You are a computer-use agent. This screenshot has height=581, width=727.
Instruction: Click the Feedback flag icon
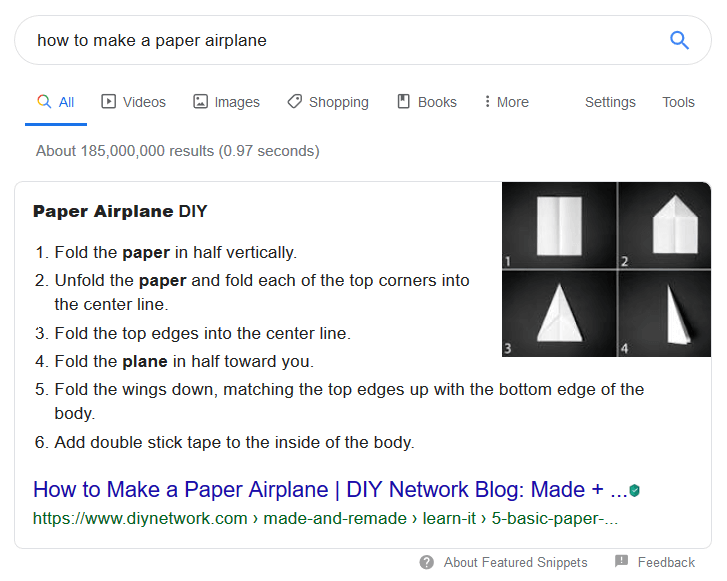click(x=621, y=561)
